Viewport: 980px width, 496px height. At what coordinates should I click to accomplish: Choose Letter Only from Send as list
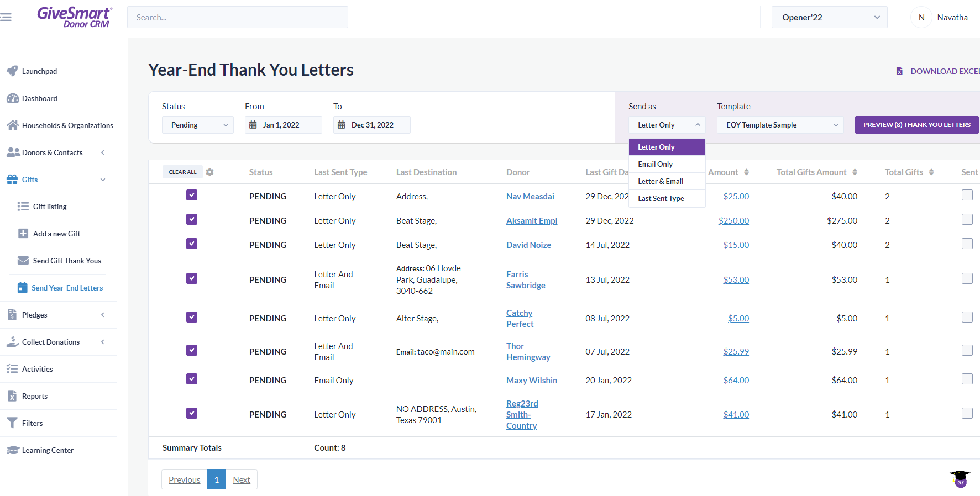coord(667,147)
